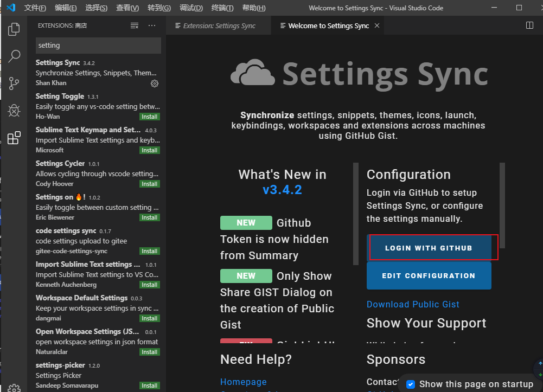
Task: Select the Workspace Default Settings title
Action: (x=82, y=298)
